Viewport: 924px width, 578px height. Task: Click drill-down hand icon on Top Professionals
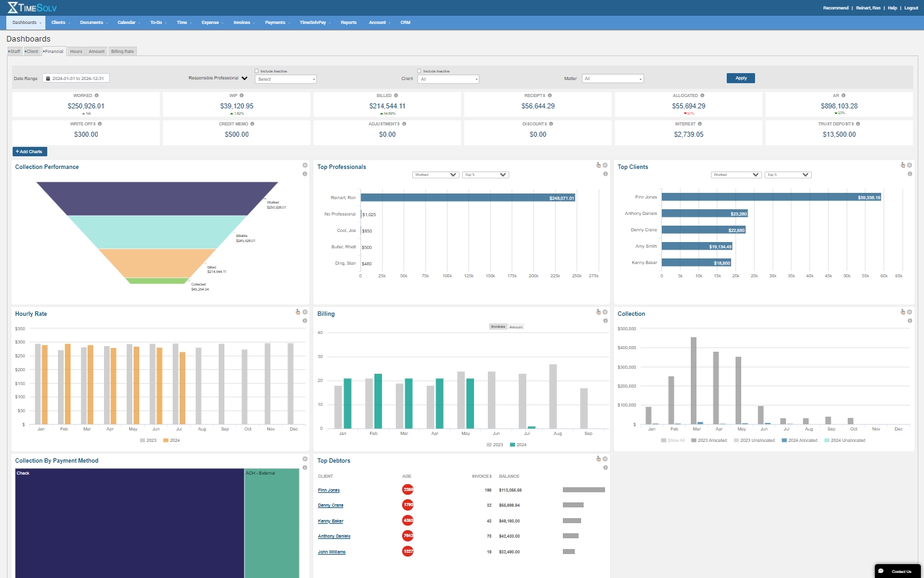coord(598,165)
